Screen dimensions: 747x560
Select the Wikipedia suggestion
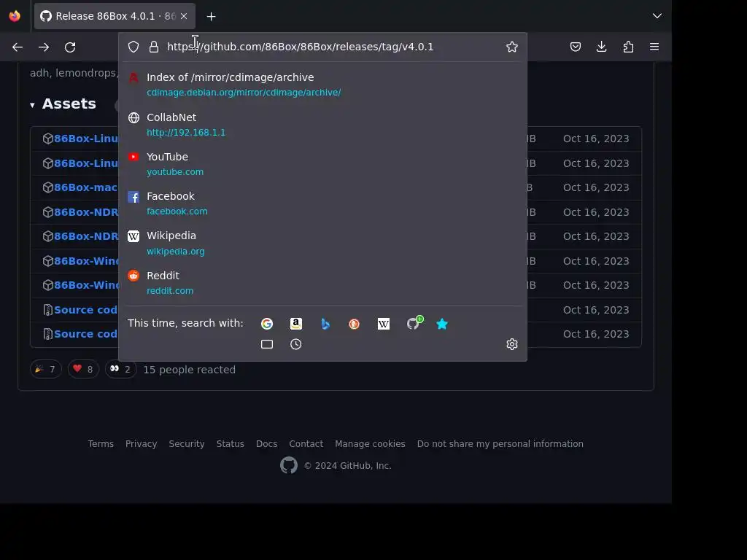point(323,243)
